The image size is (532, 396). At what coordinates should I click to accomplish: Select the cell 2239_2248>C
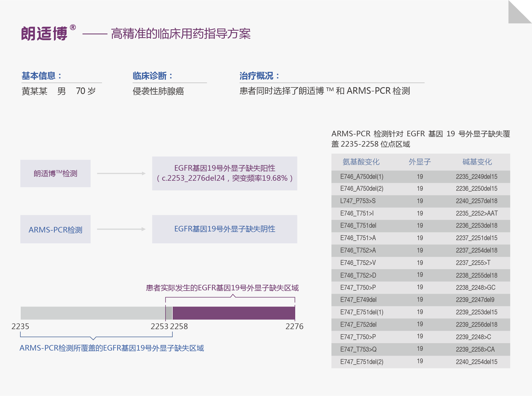click(474, 337)
